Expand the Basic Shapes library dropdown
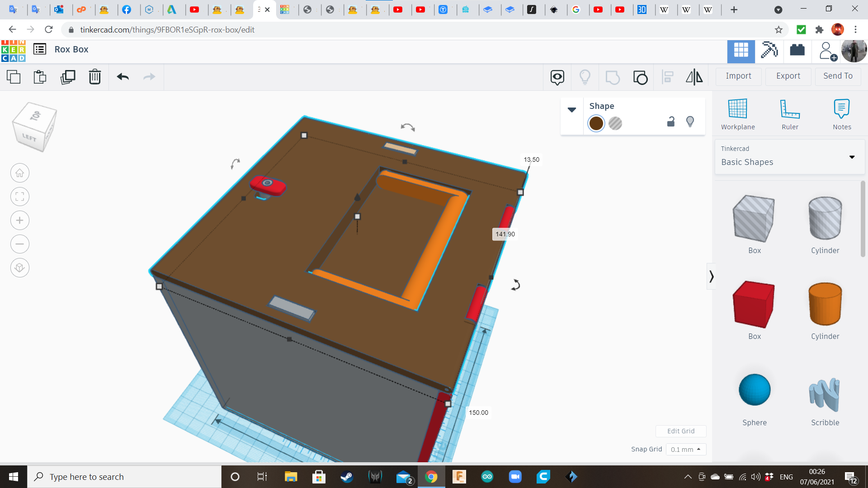868x488 pixels. pos(852,157)
